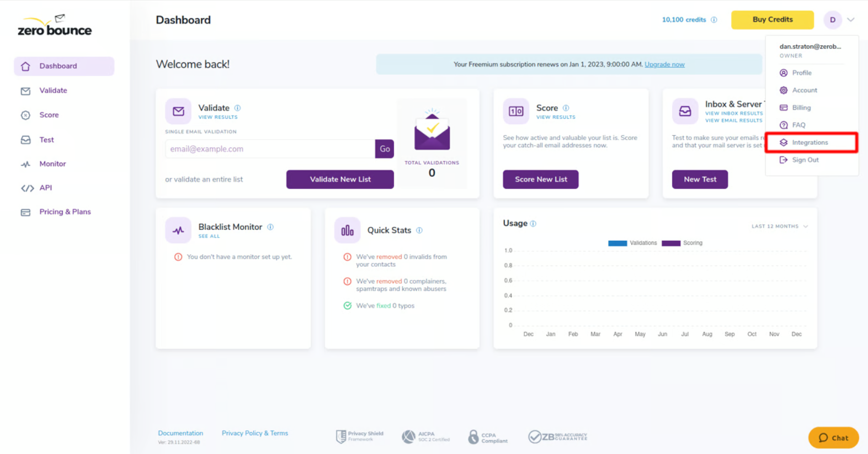868x454 pixels.
Task: Click the API code icon in sidebar
Action: click(x=27, y=188)
